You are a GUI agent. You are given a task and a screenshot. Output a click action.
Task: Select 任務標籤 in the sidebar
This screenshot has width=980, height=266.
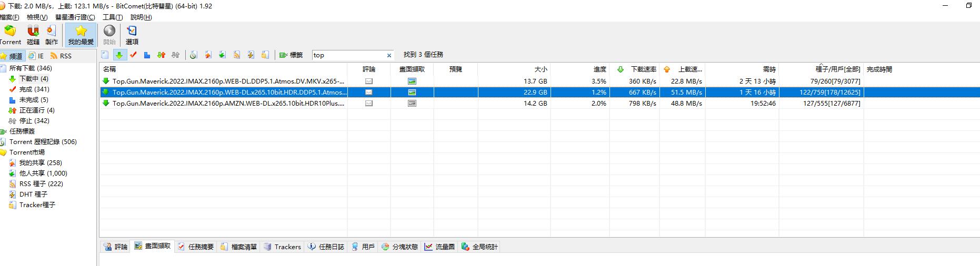(22, 131)
